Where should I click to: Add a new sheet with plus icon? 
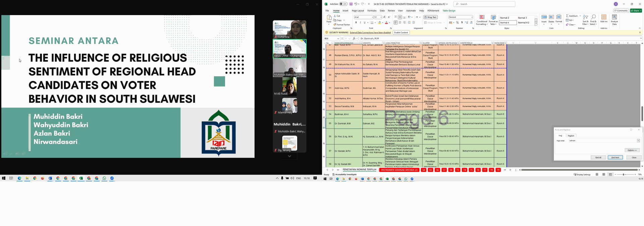click(x=510, y=170)
